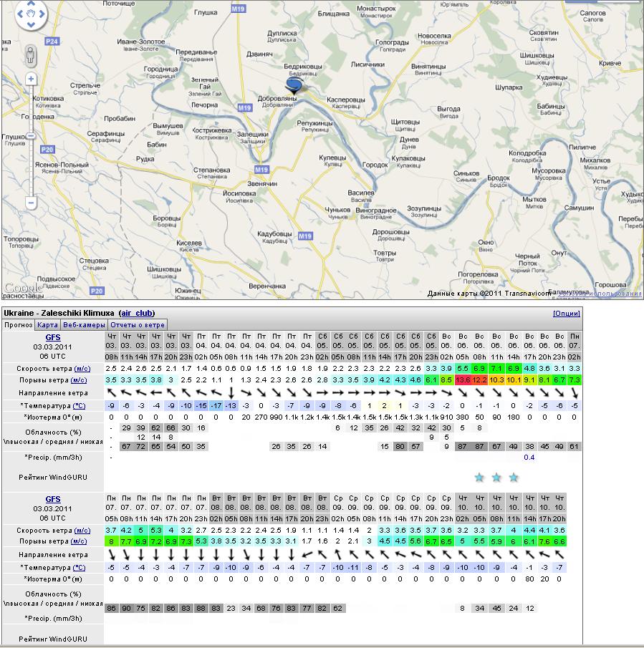The width and height of the screenshot is (644, 648).
Task: Open the Отчеты о ветре tab
Action: coord(138,324)
